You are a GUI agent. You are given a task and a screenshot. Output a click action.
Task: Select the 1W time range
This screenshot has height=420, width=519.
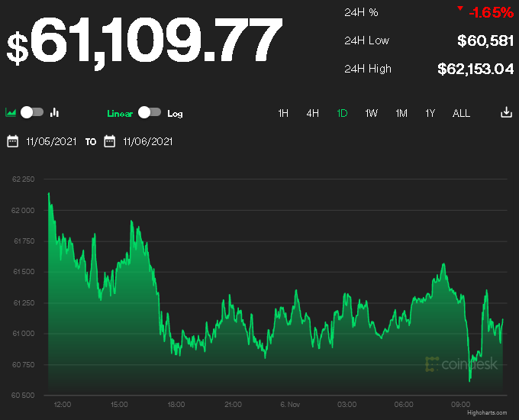tap(371, 113)
